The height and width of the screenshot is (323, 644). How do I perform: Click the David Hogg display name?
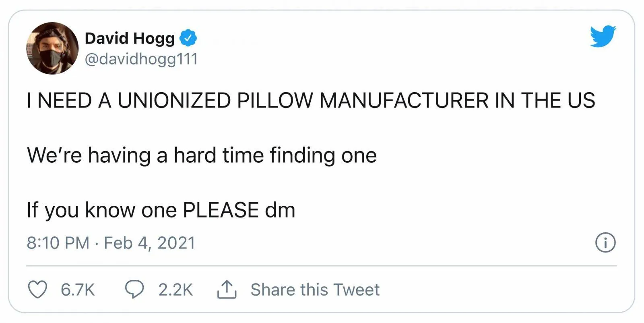pyautogui.click(x=130, y=38)
